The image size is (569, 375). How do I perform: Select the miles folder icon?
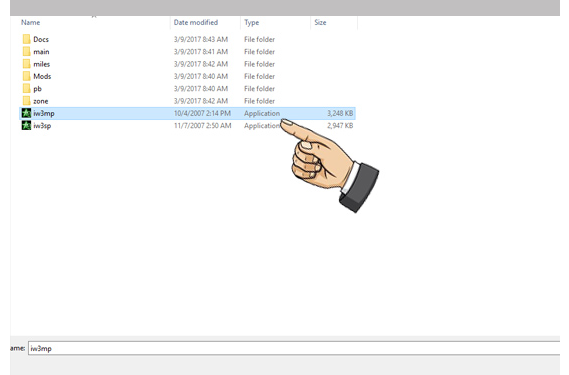tap(26, 64)
